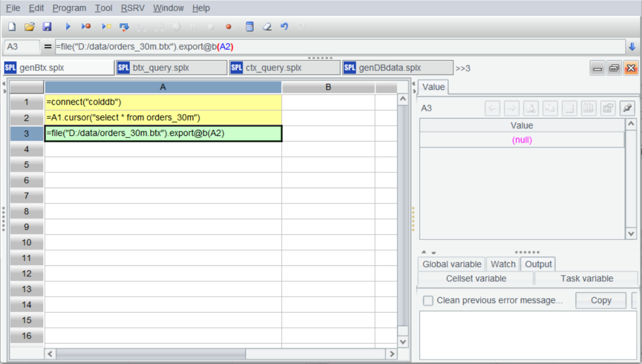The width and height of the screenshot is (642, 364).
Task: Open the RSRV menu
Action: (133, 8)
